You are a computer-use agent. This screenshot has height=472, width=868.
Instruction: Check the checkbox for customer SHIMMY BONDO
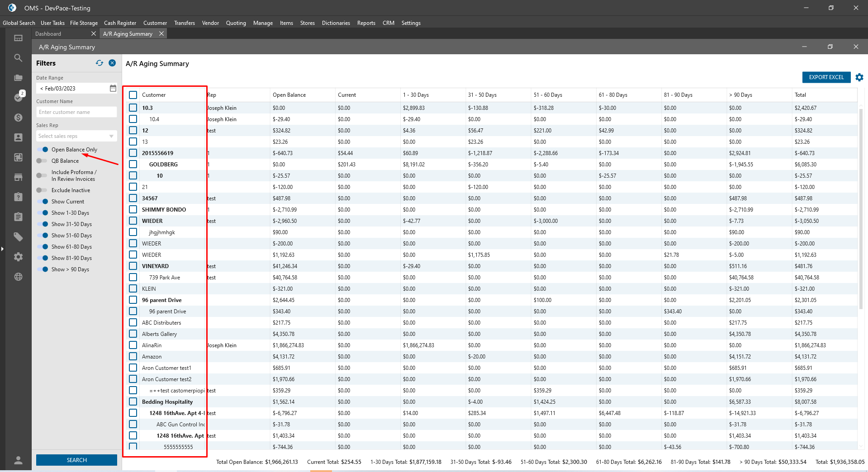[133, 209]
